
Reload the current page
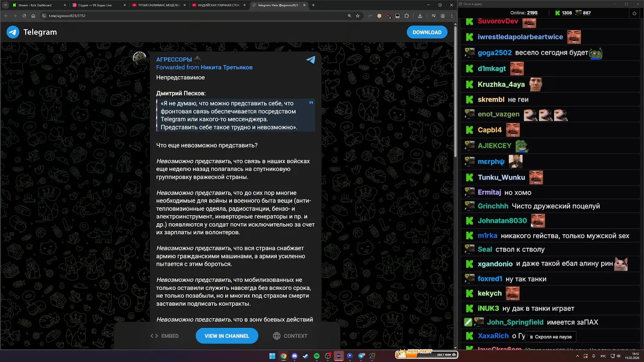tap(24, 16)
